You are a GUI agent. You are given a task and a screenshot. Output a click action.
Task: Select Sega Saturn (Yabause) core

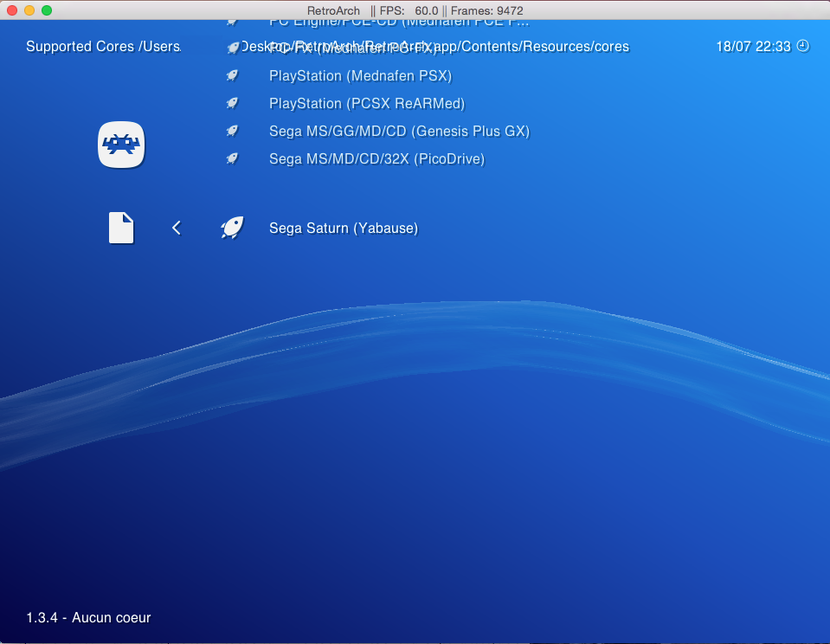point(344,229)
